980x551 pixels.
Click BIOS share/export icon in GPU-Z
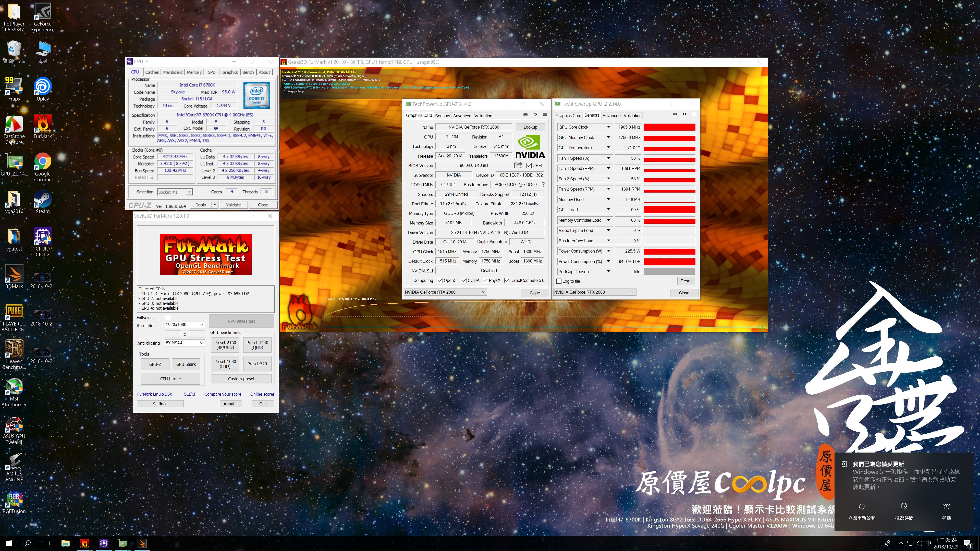518,165
